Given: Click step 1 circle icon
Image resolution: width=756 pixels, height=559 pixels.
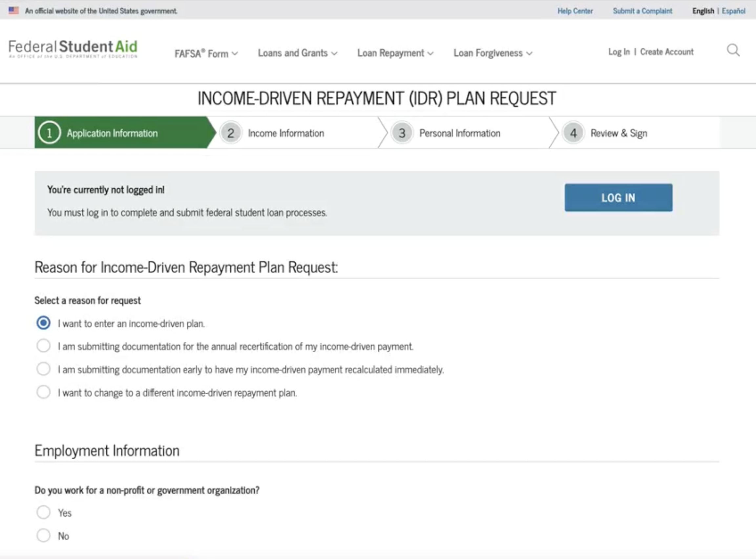Looking at the screenshot, I should pos(50,133).
